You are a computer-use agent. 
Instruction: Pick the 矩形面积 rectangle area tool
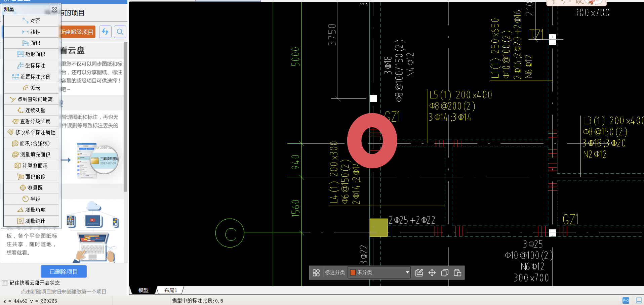31,54
